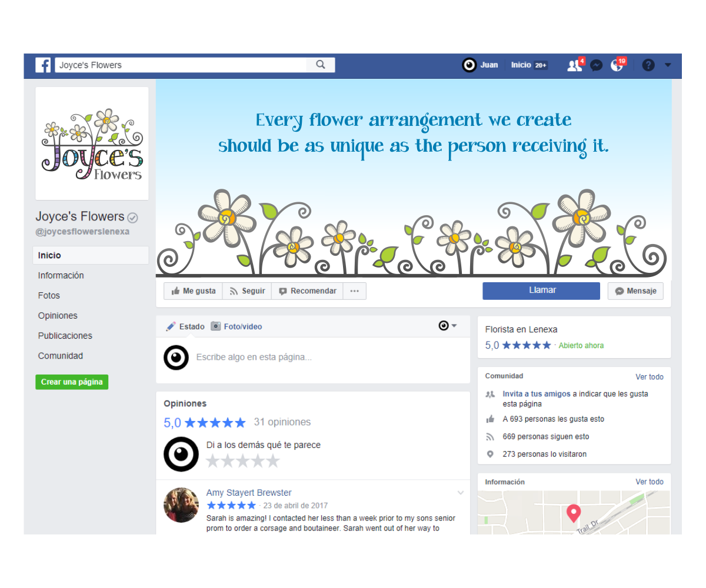Select Comunidad in the left menu

61,355
